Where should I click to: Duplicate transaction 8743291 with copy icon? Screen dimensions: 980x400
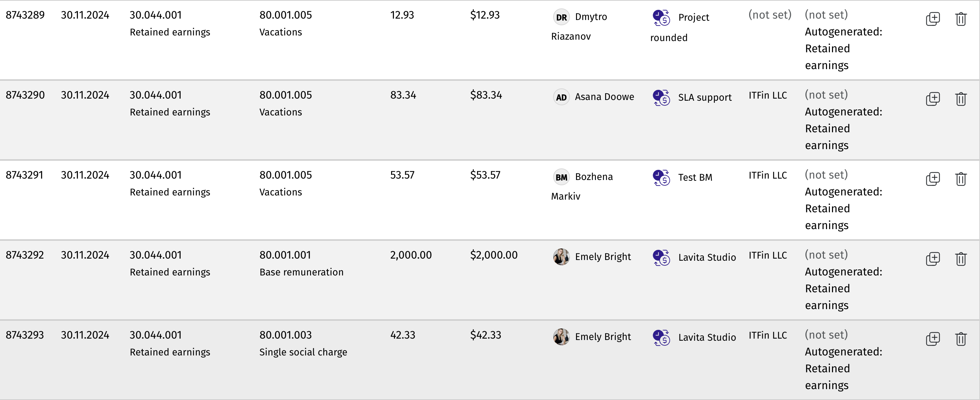932,179
